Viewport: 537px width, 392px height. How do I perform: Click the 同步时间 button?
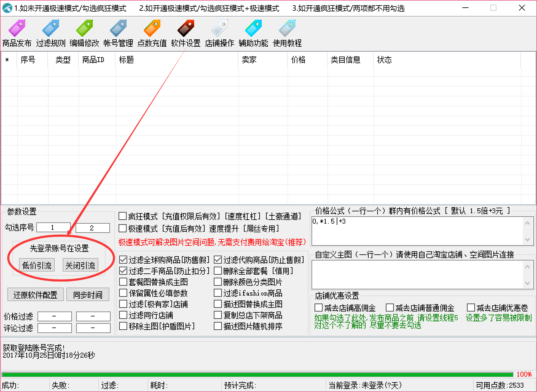[88, 295]
